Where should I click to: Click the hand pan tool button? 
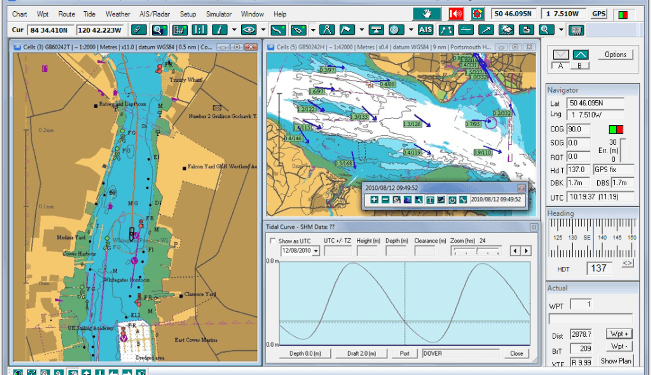click(426, 14)
